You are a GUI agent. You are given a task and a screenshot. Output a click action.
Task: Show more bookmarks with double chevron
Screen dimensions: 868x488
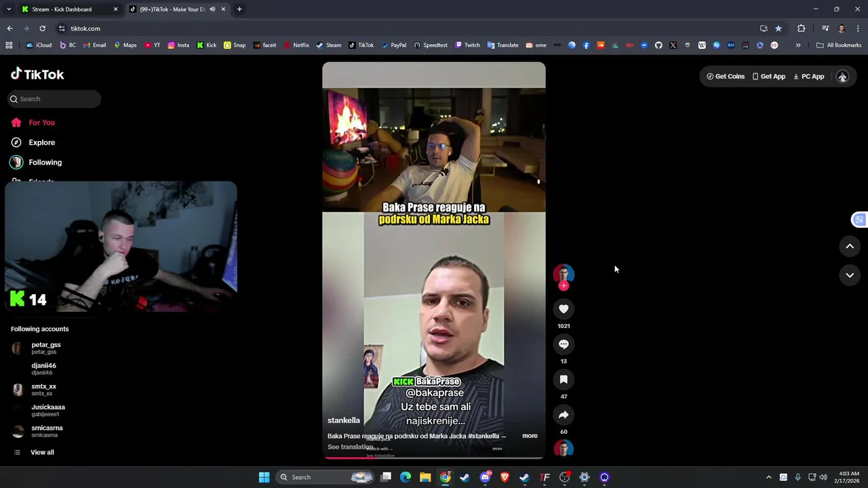click(798, 45)
